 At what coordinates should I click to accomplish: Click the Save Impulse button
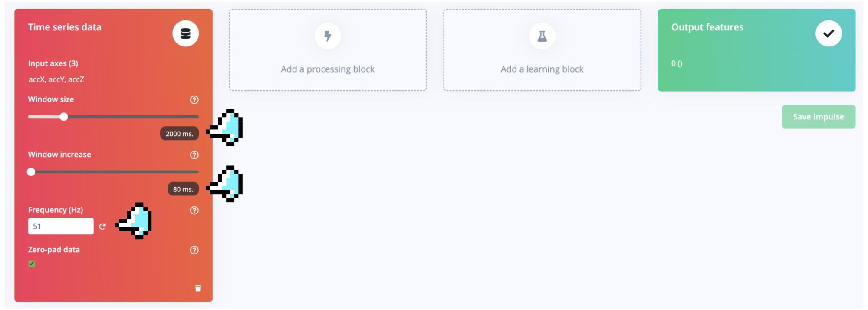[819, 116]
